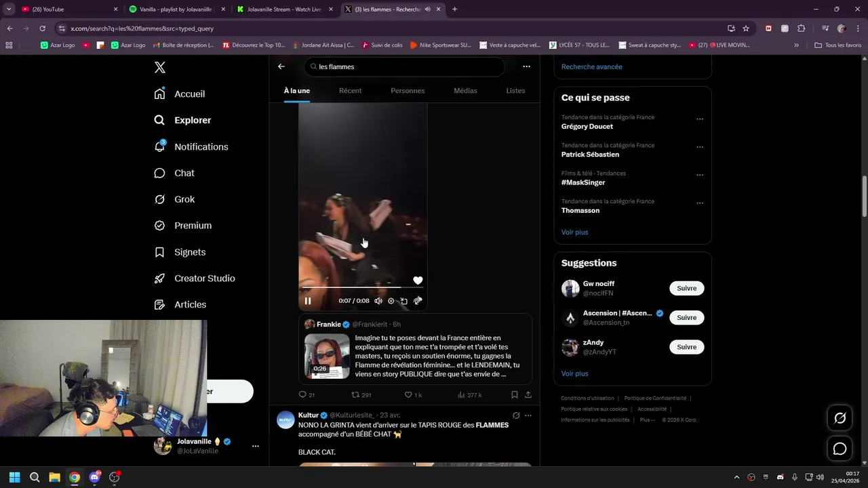Screen dimensions: 868x488
Task: Repost the tweet with 291 reposts
Action: 361,394
